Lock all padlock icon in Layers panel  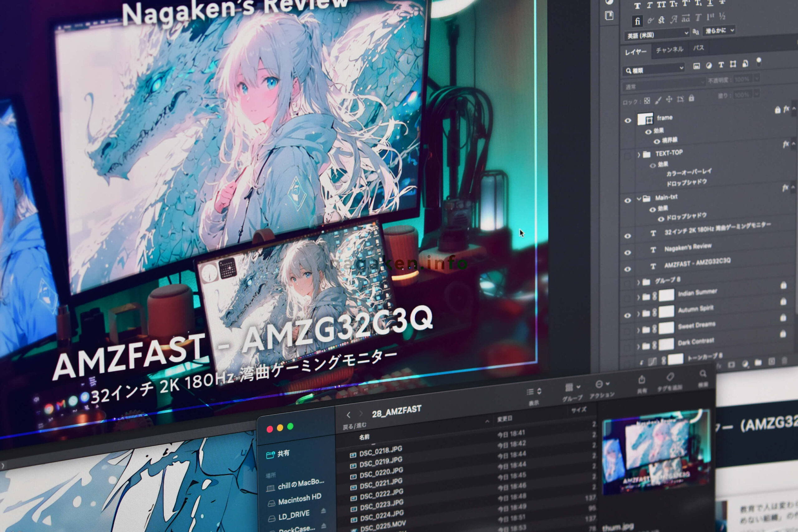(691, 98)
